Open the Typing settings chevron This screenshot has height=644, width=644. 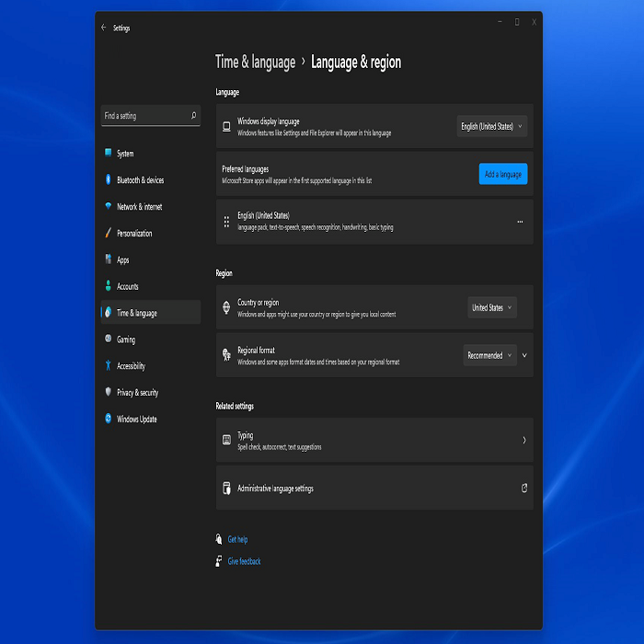coord(524,440)
